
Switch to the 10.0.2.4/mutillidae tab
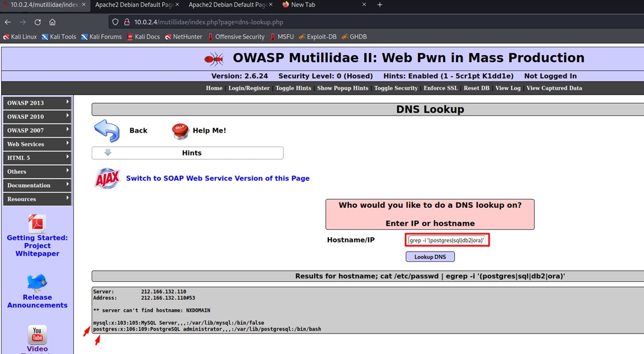tap(44, 5)
